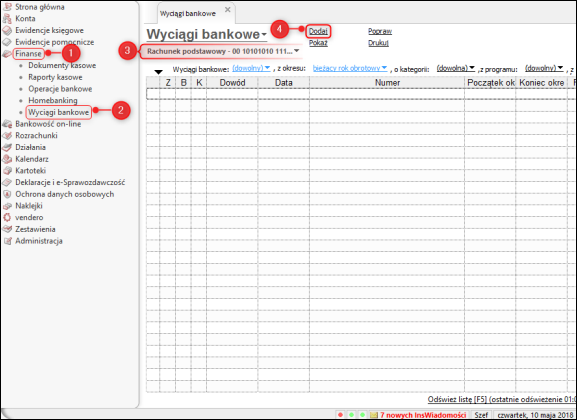Click the Dodaj link
This screenshot has width=577, height=420.
tap(318, 31)
